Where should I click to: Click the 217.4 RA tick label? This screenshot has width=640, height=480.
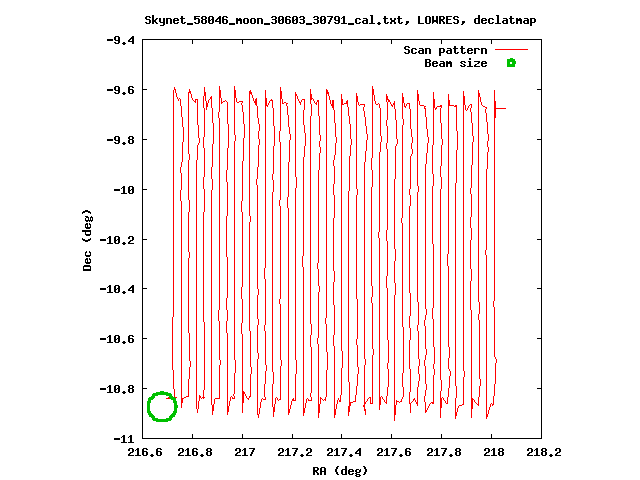tap(344, 452)
